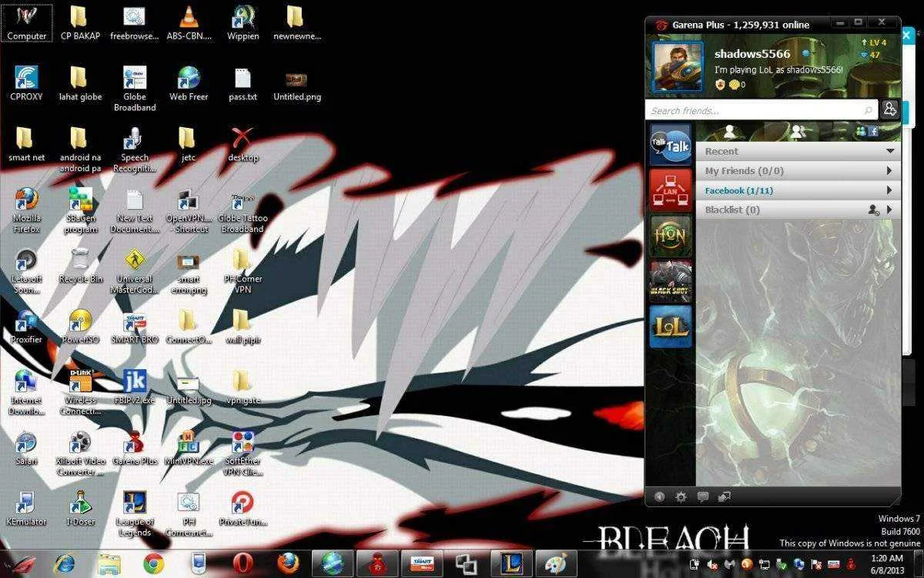The width and height of the screenshot is (924, 578).
Task: Switch to the single-person friends tab
Action: pyautogui.click(x=730, y=131)
